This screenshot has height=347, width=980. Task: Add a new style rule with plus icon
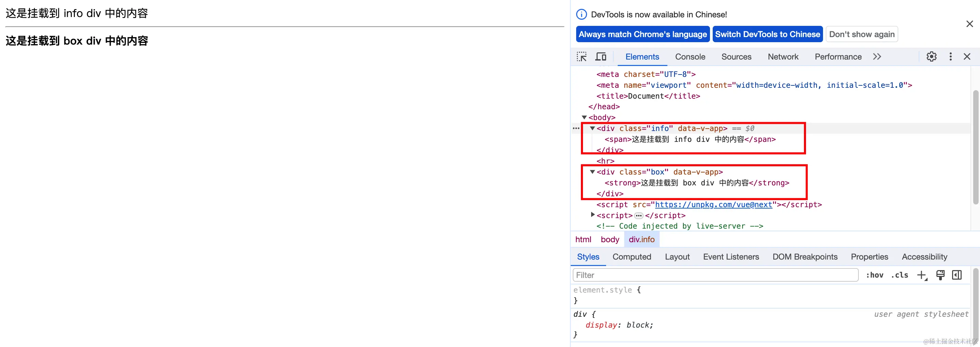tap(921, 275)
